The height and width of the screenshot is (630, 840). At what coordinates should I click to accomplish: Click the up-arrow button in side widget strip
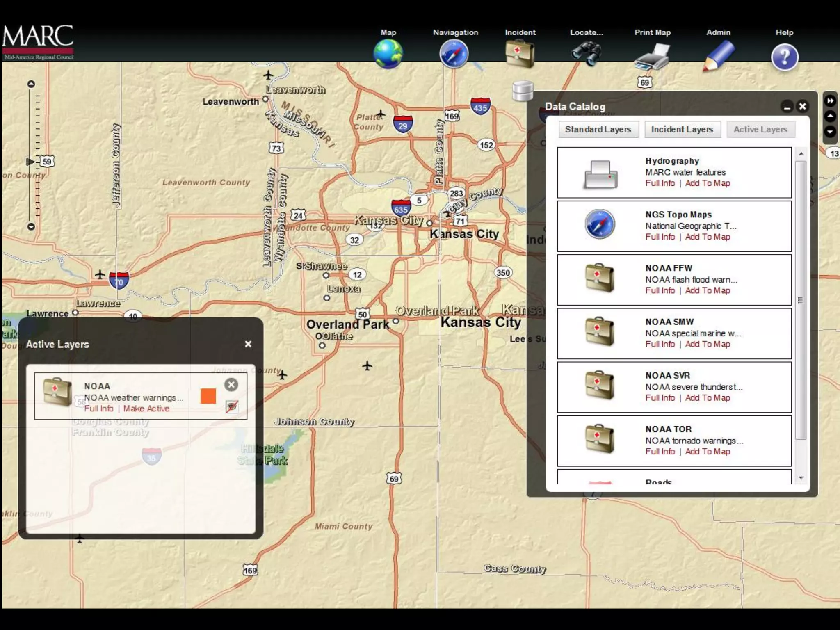(x=830, y=116)
